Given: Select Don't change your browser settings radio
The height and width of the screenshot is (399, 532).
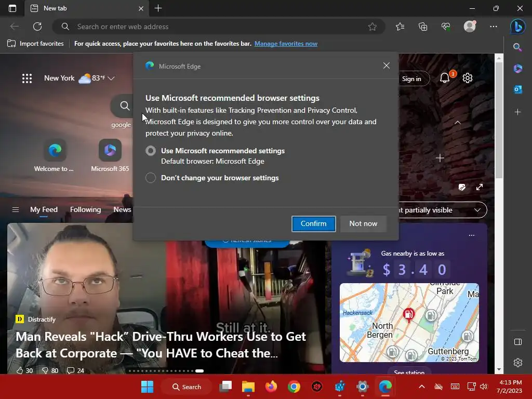Looking at the screenshot, I should (151, 178).
